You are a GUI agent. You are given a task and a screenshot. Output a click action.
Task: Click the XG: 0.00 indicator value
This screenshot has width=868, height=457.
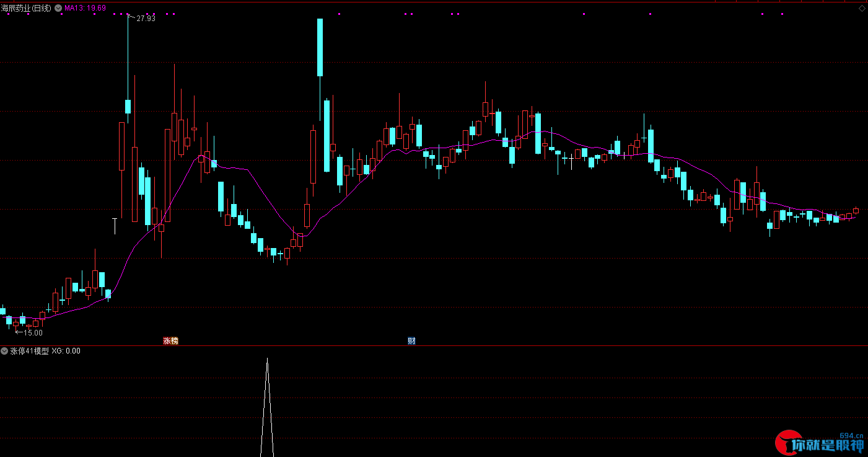(x=66, y=351)
